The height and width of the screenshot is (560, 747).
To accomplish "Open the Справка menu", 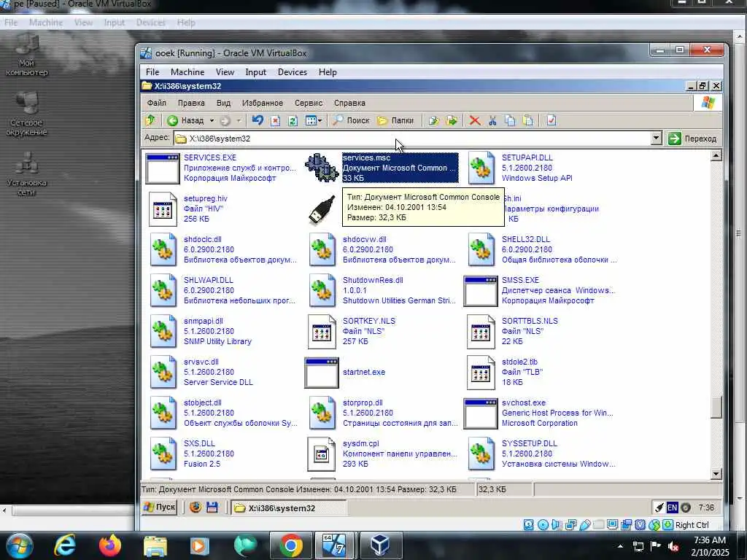I will click(349, 103).
